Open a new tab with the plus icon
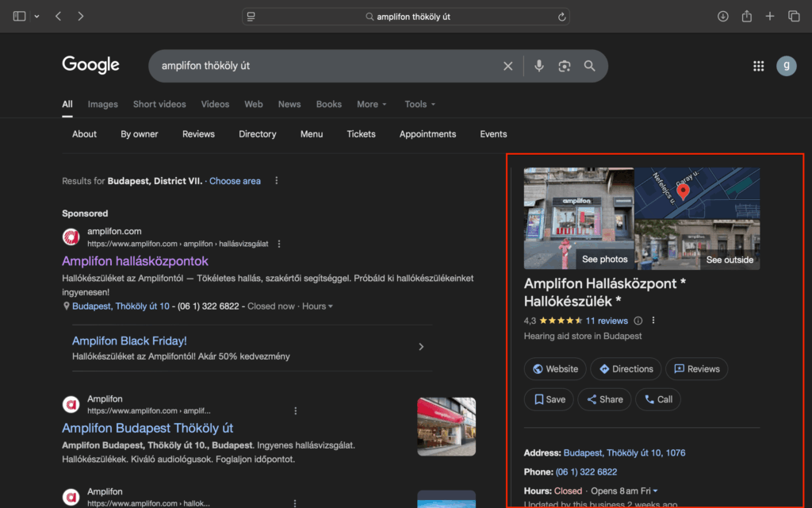This screenshot has height=508, width=812. coord(770,16)
